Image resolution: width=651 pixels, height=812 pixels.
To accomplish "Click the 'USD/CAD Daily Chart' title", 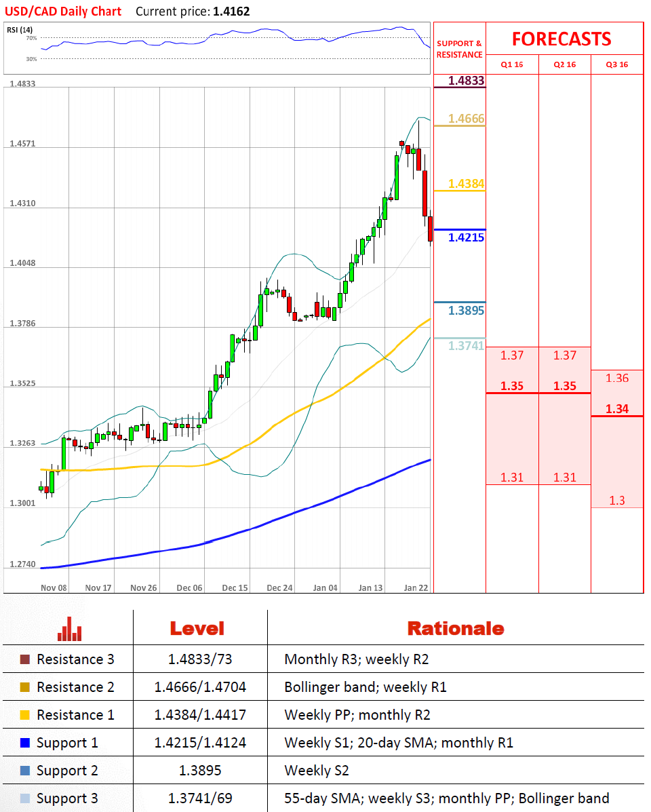I will [x=63, y=12].
